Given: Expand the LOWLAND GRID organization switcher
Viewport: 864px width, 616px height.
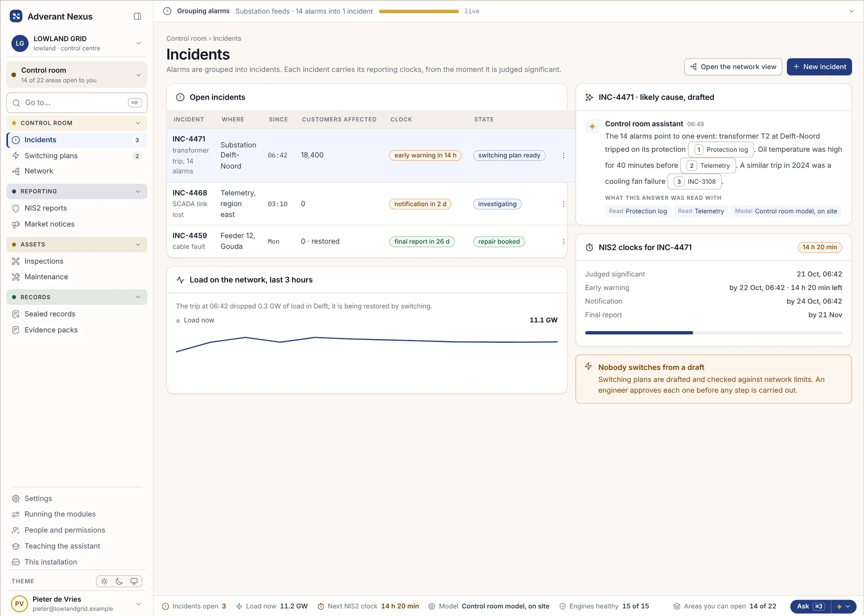Looking at the screenshot, I should (138, 43).
